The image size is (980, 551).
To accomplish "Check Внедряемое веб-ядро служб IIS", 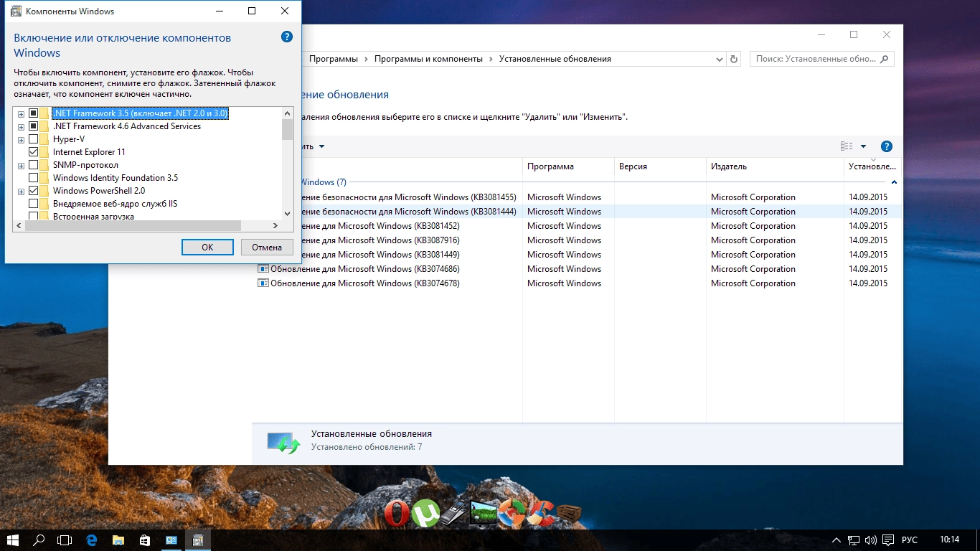I will pos(33,204).
